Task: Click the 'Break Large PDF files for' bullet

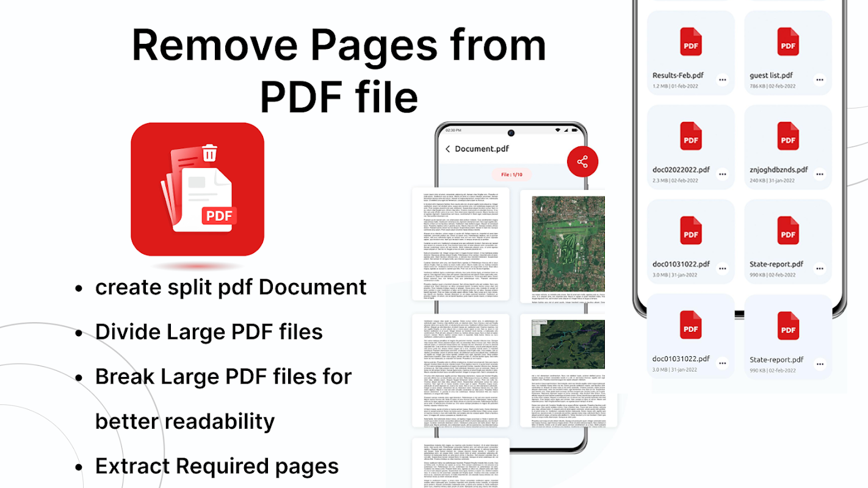Action: (223, 376)
